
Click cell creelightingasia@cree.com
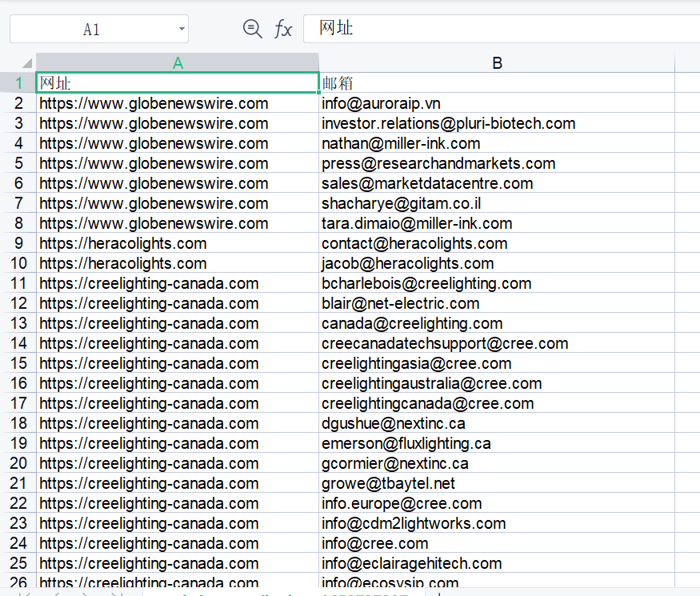click(497, 363)
